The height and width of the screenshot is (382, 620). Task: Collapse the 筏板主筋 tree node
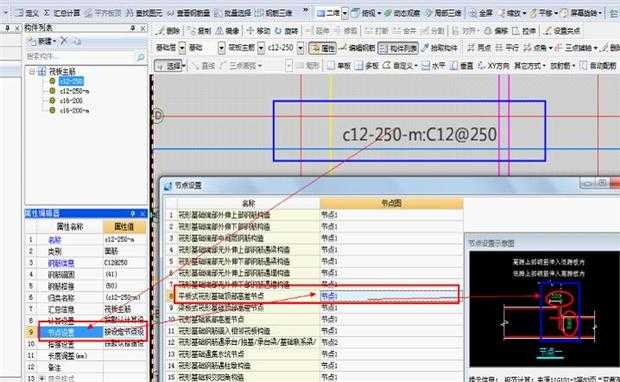pos(32,72)
